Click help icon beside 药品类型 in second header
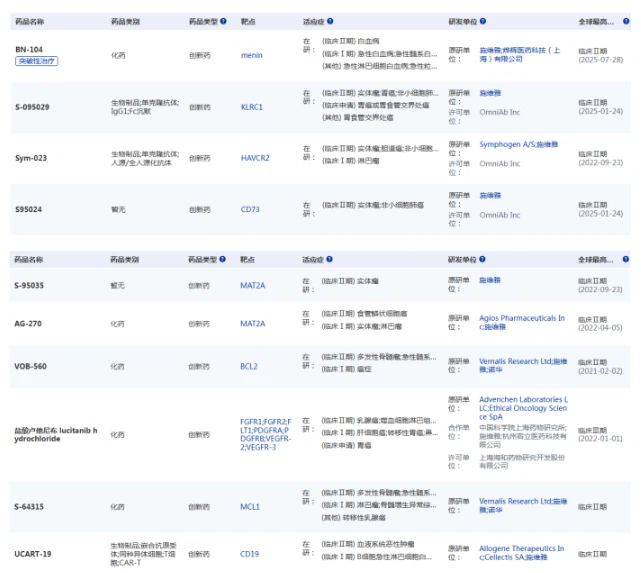This screenshot has height=573, width=641. click(x=223, y=259)
